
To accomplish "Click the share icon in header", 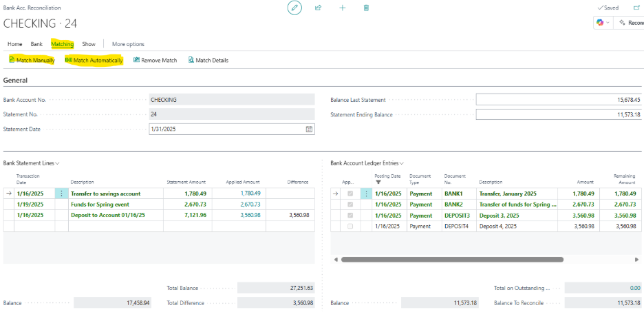I will (x=318, y=8).
